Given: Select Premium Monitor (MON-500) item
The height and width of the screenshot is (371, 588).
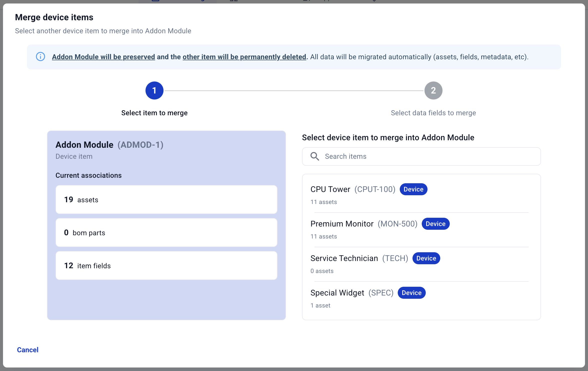Looking at the screenshot, I should [x=342, y=224].
